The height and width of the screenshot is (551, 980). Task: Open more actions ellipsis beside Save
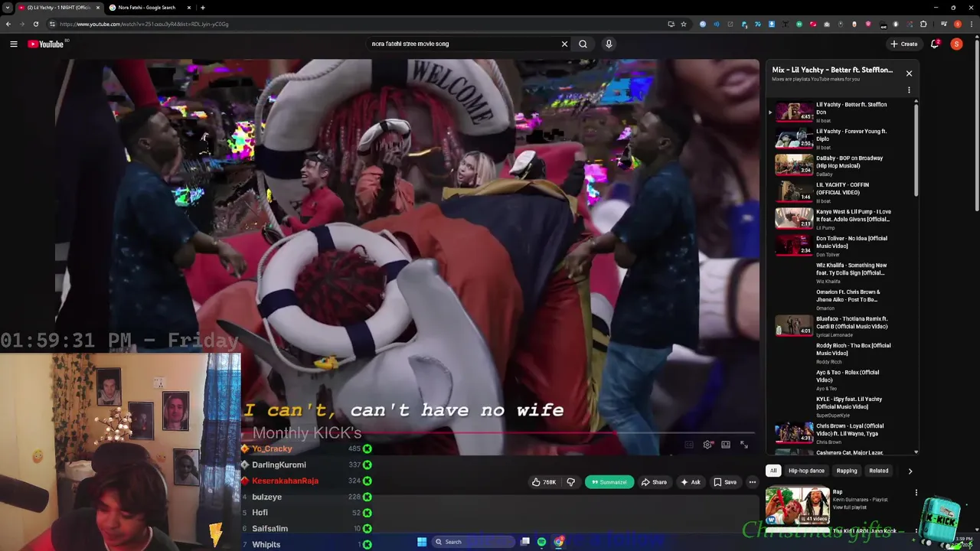click(x=753, y=482)
